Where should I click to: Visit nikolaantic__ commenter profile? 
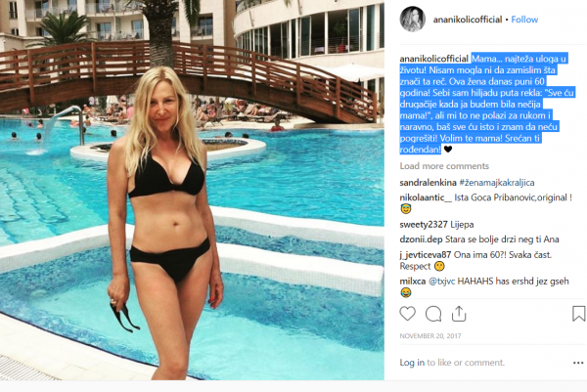(x=426, y=197)
